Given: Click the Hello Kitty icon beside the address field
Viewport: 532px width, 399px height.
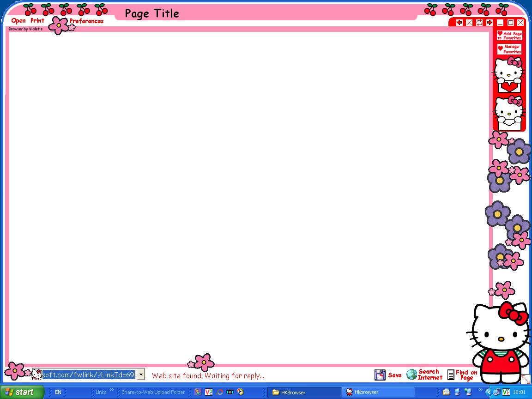Looking at the screenshot, I should pos(36,375).
